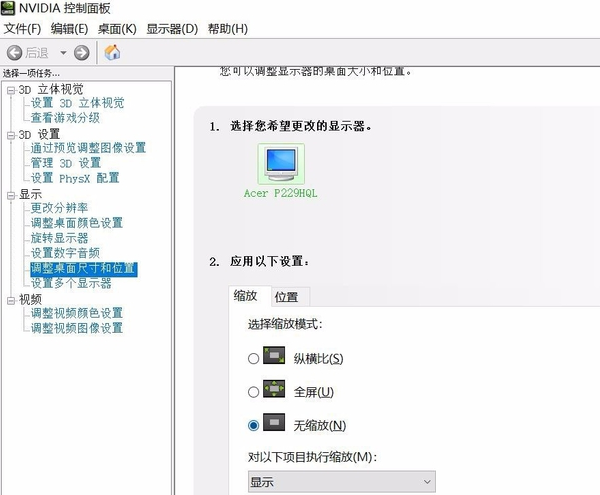The height and width of the screenshot is (495, 600).
Task: Open the 编辑(E) menu
Action: point(69,29)
